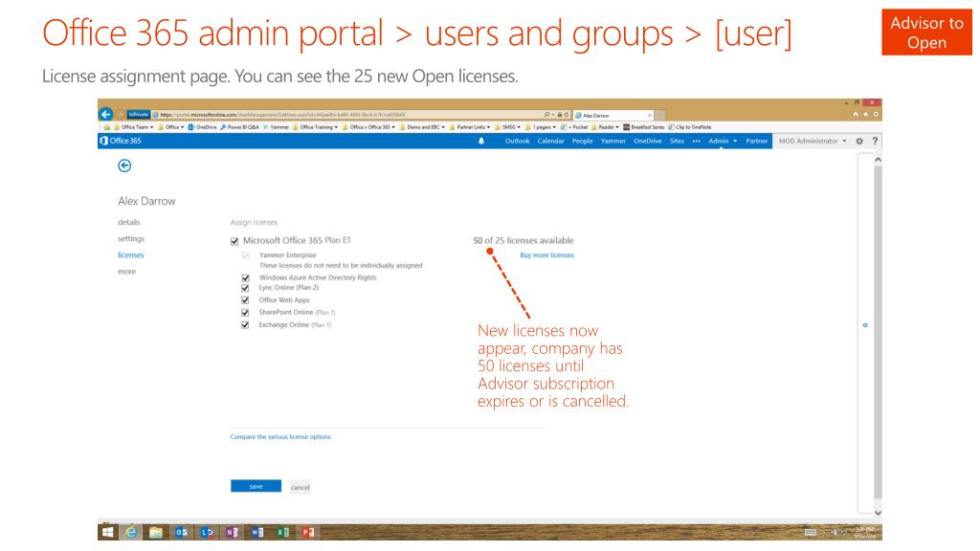
Task: Toggle Microsoft Office 365 Plan E1 checkbox
Action: (x=234, y=241)
